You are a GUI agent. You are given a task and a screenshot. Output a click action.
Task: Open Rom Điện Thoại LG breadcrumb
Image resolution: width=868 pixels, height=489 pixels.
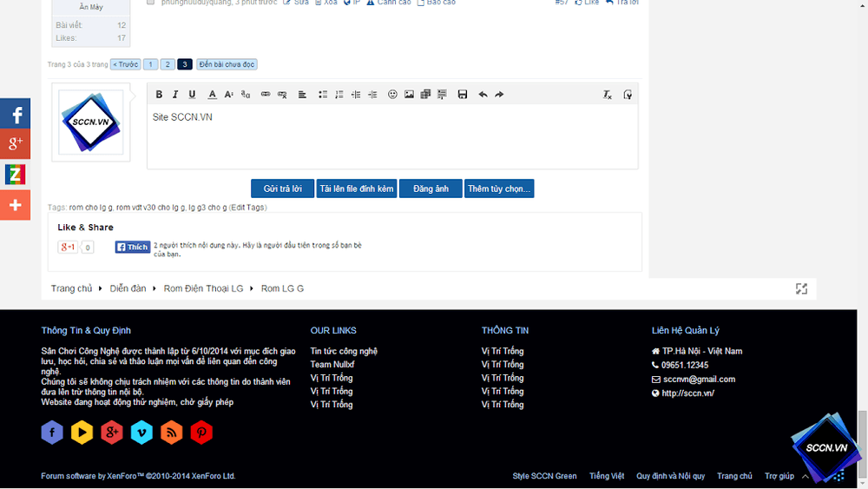click(203, 288)
